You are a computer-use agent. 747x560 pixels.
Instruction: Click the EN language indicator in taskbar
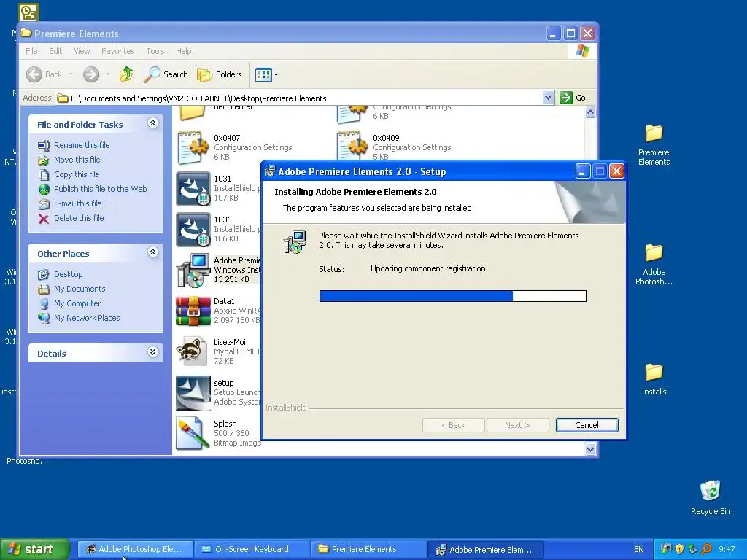(x=639, y=550)
